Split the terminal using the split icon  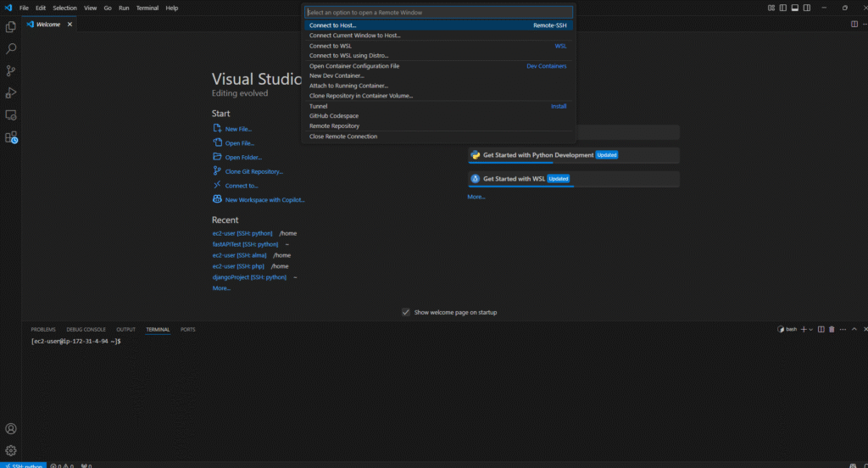coord(821,329)
